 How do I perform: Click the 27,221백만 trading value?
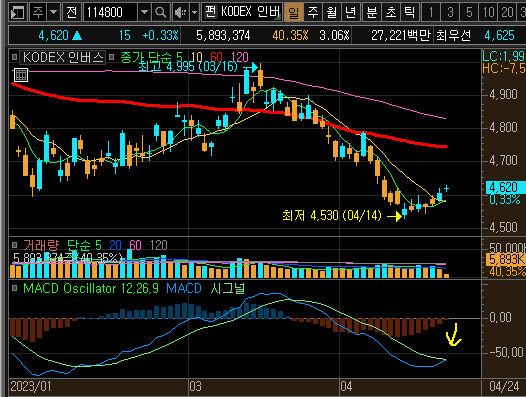(x=401, y=35)
